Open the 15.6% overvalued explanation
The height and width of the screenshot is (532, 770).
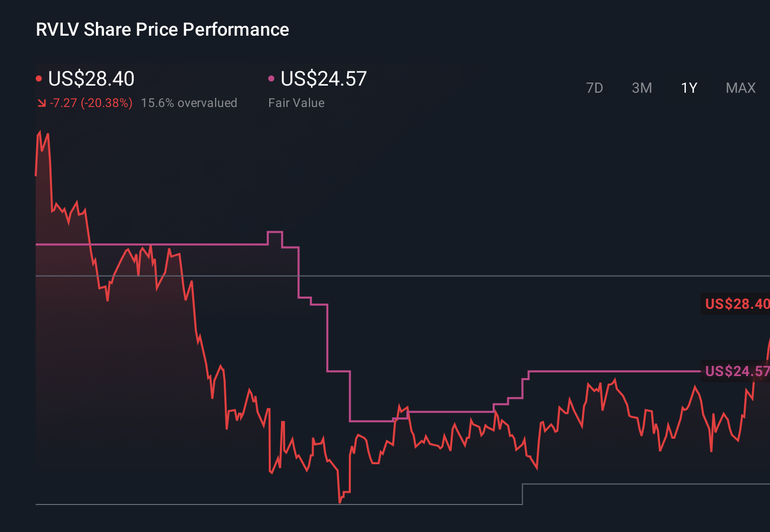[x=189, y=102]
